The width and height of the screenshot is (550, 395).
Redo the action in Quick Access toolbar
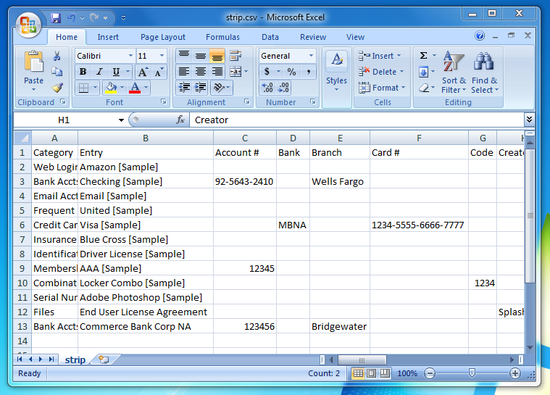[94, 18]
